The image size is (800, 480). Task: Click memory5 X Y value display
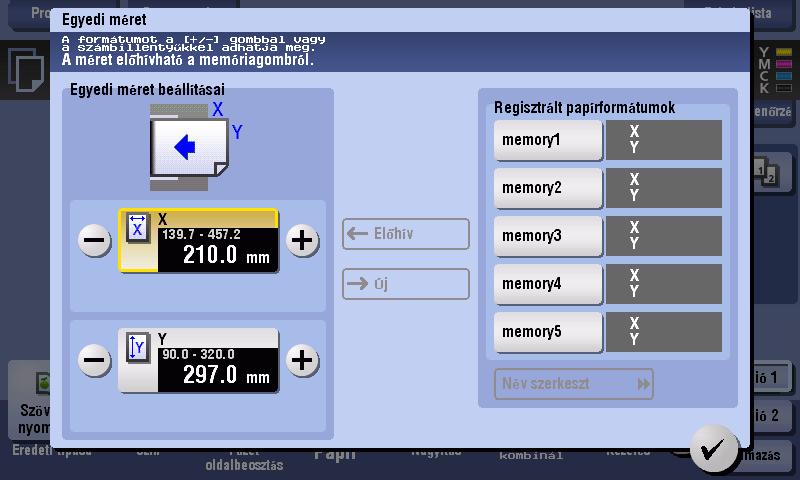664,332
